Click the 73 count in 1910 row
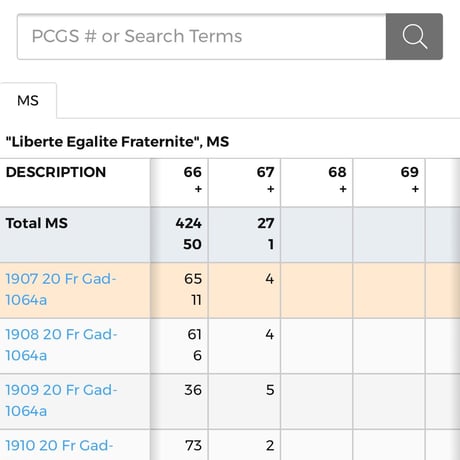 [193, 446]
